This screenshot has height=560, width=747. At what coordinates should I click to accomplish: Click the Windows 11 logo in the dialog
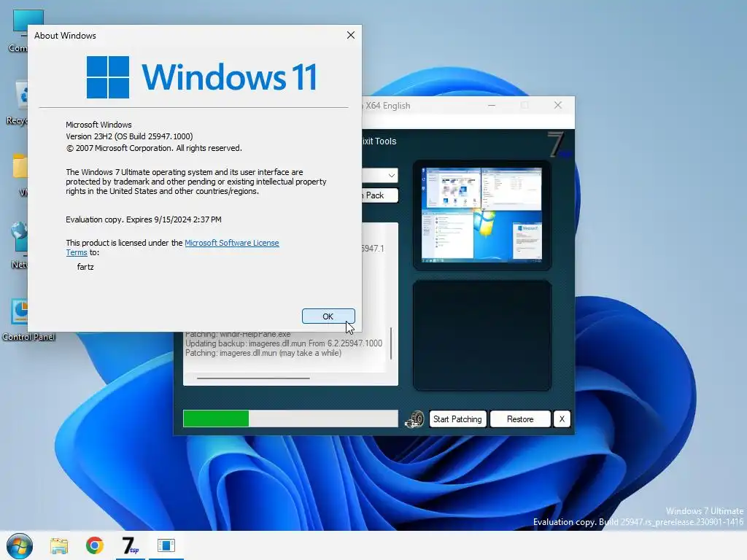coord(201,77)
